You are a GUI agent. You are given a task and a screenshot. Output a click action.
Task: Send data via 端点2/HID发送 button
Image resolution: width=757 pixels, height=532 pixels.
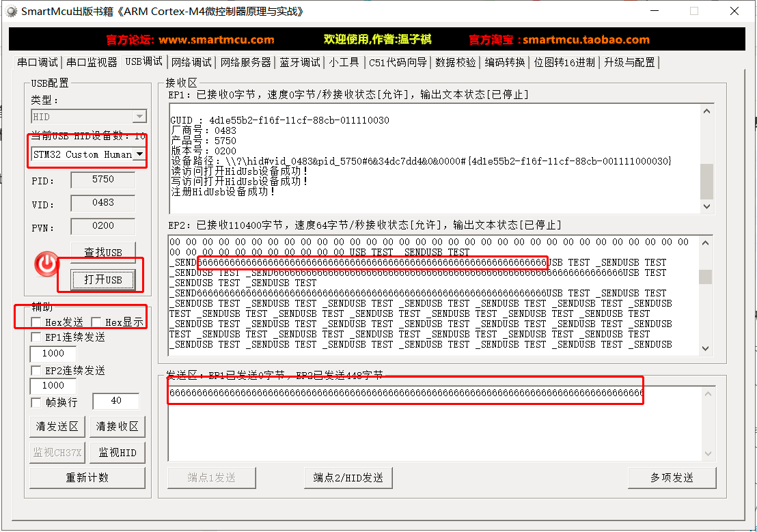click(x=348, y=477)
